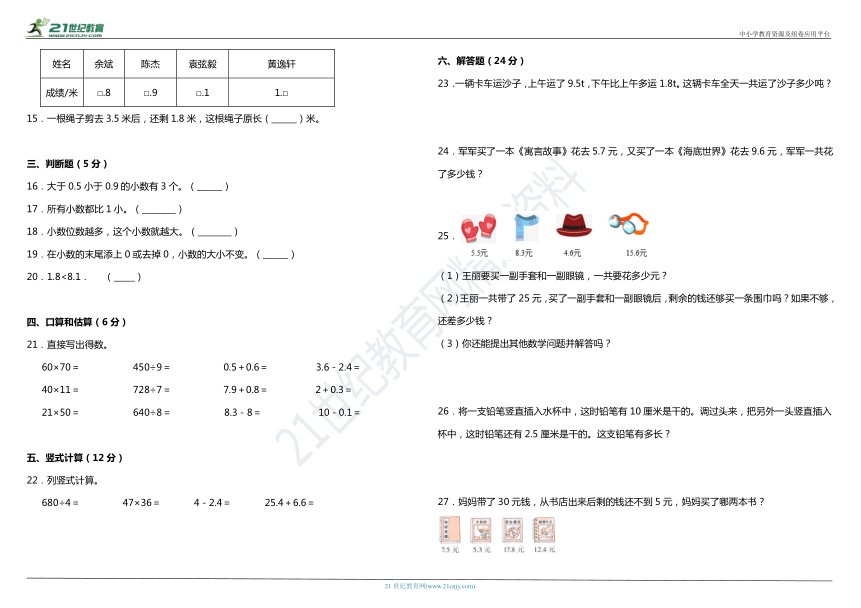Click the 60×70= problem
The width and height of the screenshot is (861, 608).
[x=60, y=367]
